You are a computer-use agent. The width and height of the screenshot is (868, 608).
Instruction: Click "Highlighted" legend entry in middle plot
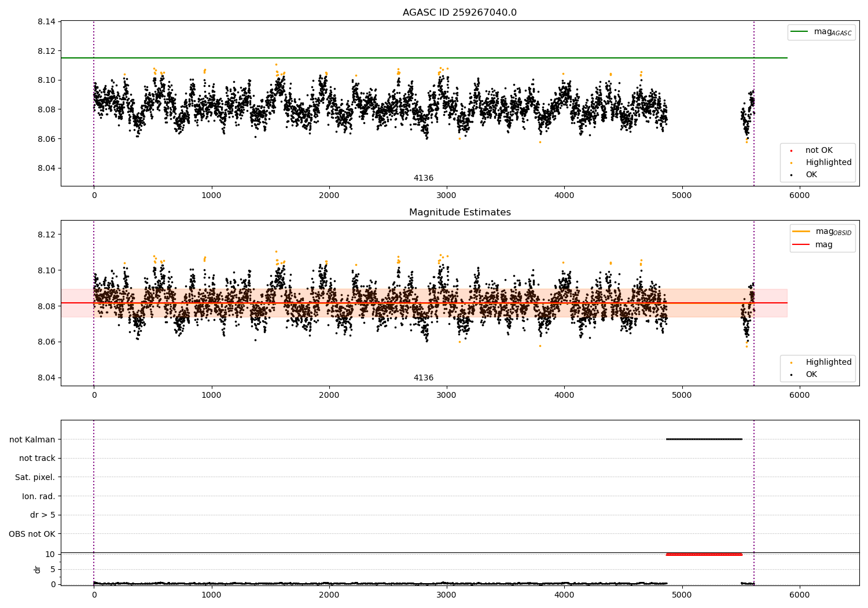click(828, 362)
